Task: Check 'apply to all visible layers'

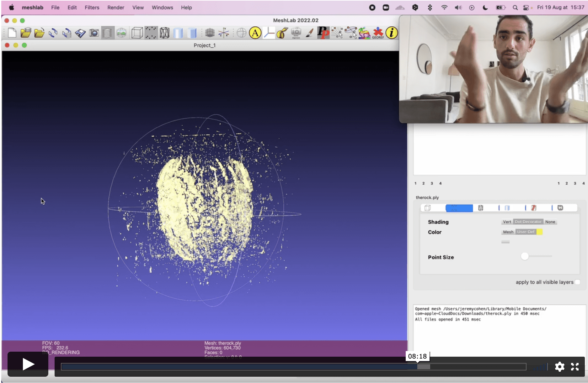Action: pos(577,282)
